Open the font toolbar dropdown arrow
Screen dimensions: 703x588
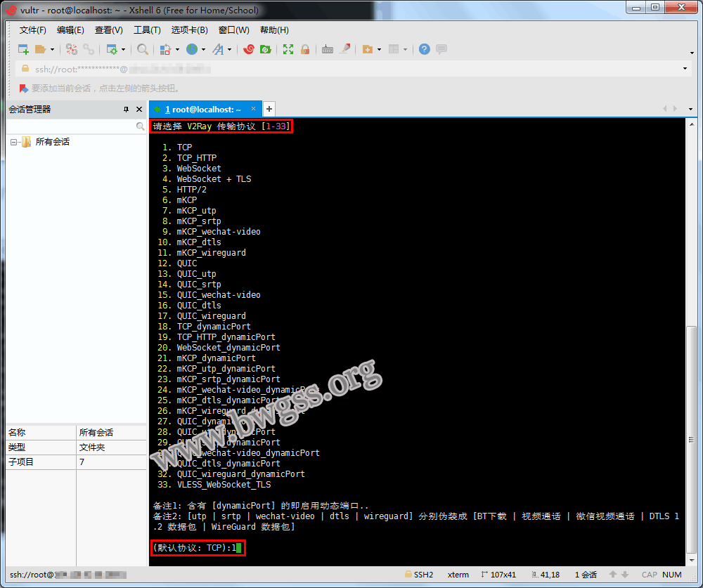228,49
